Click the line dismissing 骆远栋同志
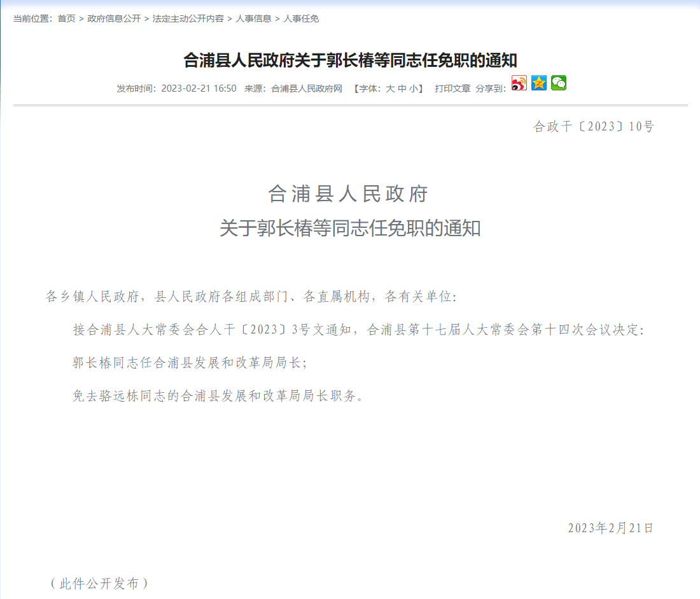The height and width of the screenshot is (599, 700). coord(218,396)
